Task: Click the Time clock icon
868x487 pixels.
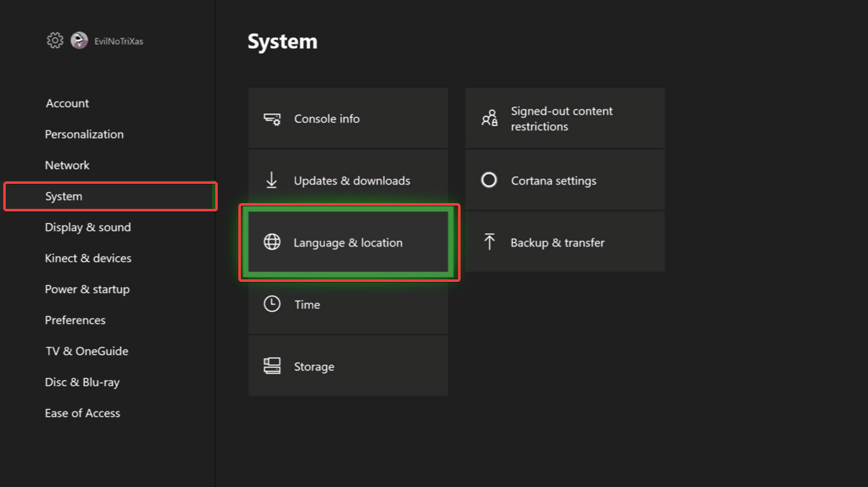Action: pos(272,304)
